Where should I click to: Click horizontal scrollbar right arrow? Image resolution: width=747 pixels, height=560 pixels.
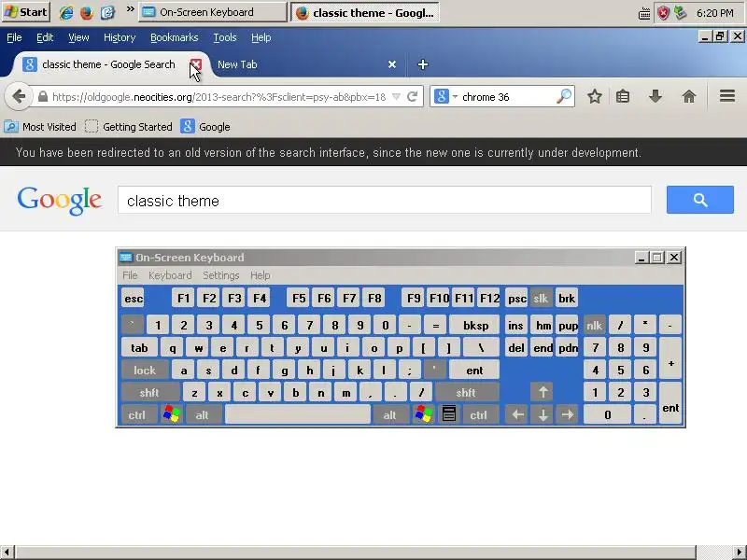point(741,553)
